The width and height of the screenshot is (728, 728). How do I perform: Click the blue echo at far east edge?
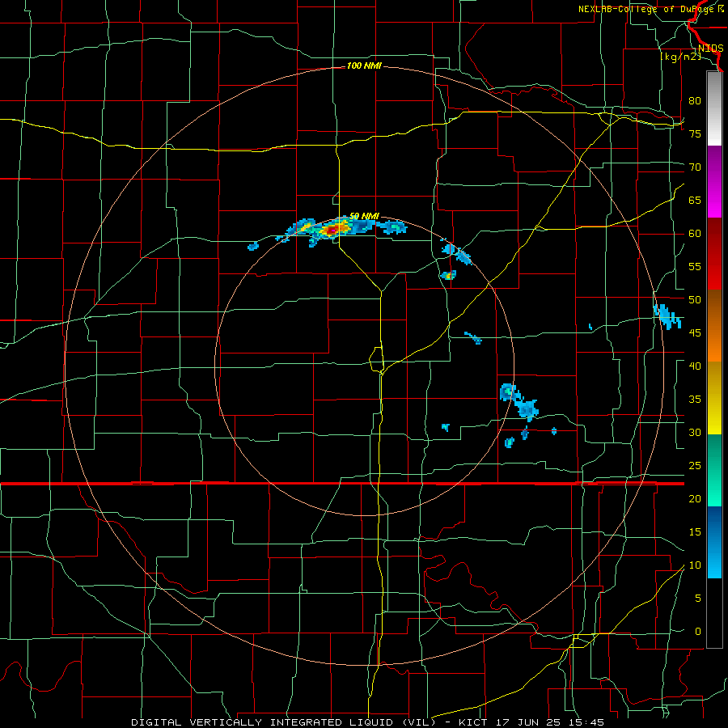click(667, 316)
